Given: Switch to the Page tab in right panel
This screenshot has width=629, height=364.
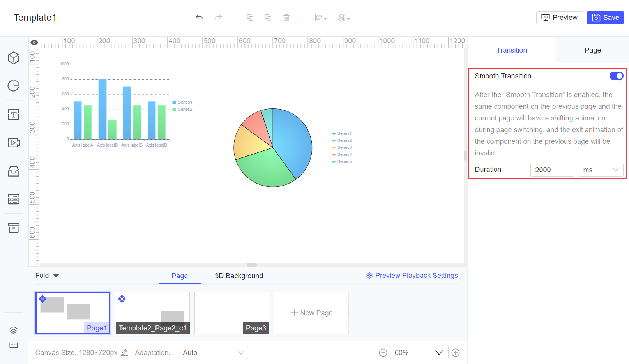Looking at the screenshot, I should (x=592, y=50).
